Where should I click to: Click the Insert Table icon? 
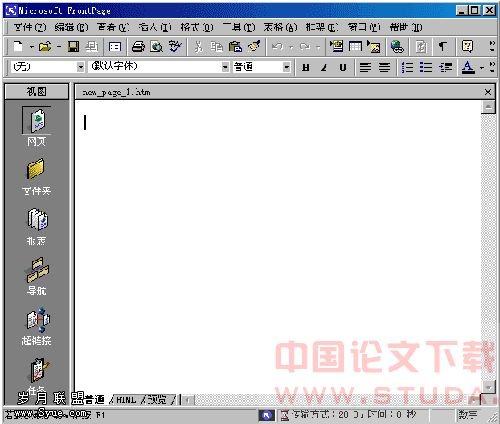click(355, 46)
